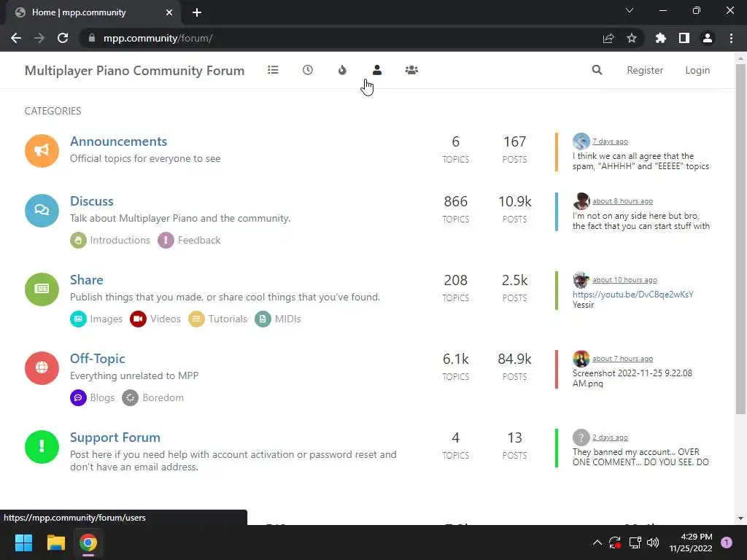Click the Tutorials subcategory icon
Image resolution: width=747 pixels, height=560 pixels.
(196, 319)
